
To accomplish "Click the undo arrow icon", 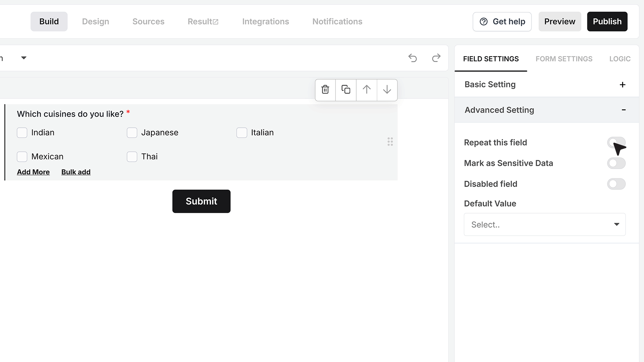I will pos(413,58).
